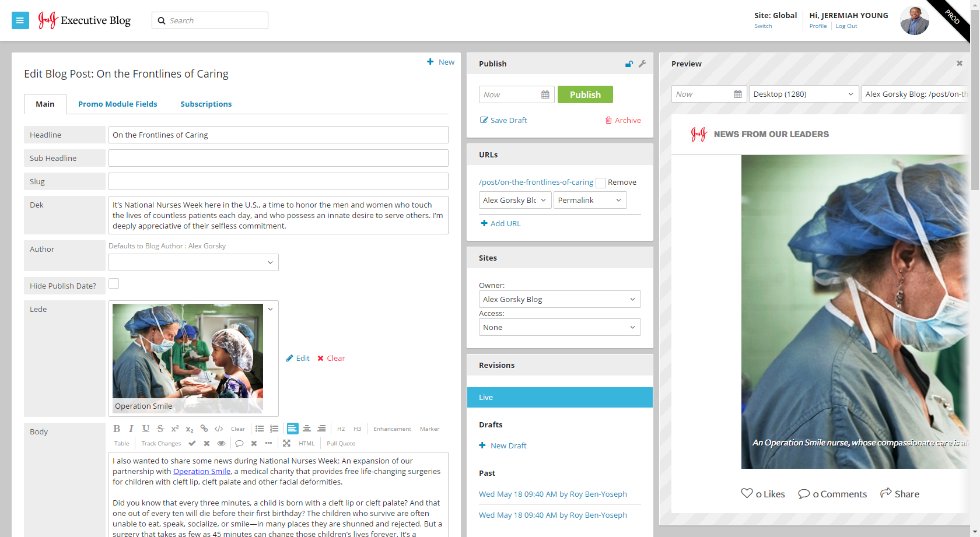Viewport: 980px width, 537px height.
Task: Open the Desktop (1280) preview size dropdown
Action: 803,94
